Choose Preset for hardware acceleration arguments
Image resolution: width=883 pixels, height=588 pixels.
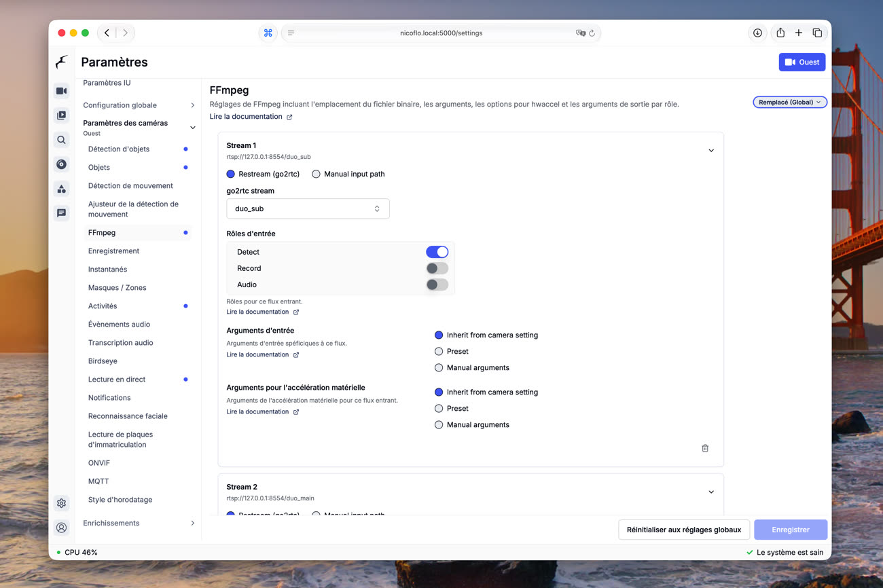pos(439,408)
